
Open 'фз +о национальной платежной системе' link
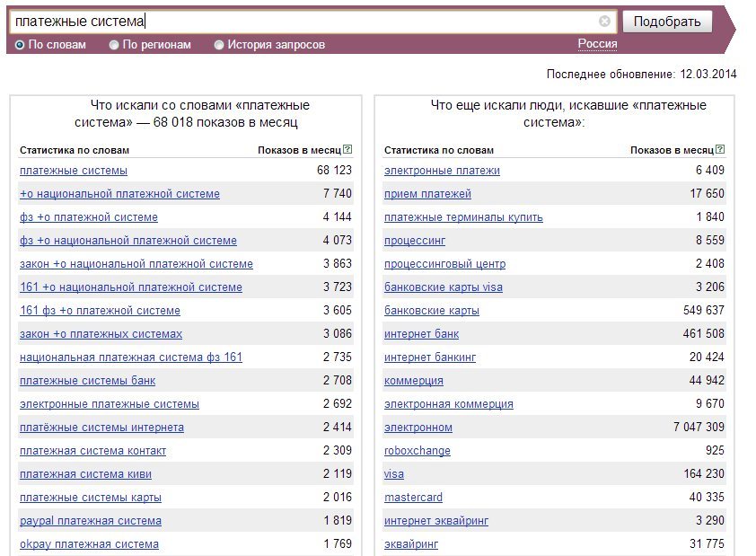[x=128, y=241]
